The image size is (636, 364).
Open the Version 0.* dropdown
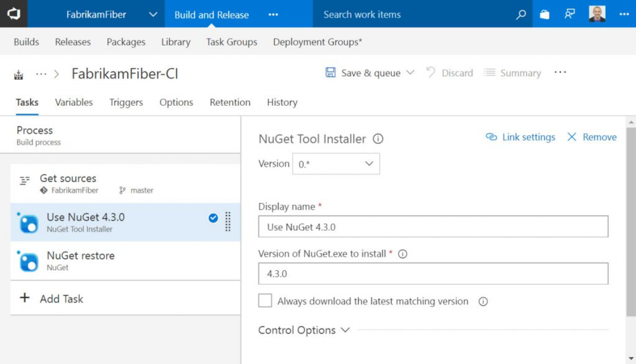point(336,164)
